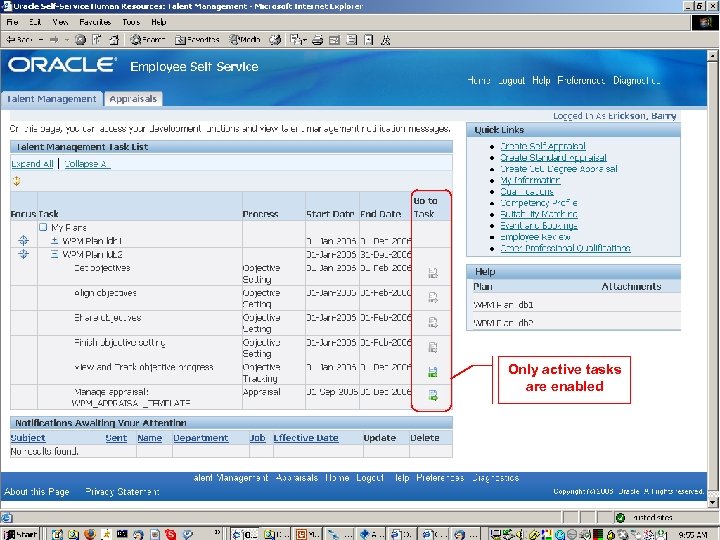This screenshot has width=720, height=540.
Task: Open the browser Help menu
Action: tap(158, 22)
